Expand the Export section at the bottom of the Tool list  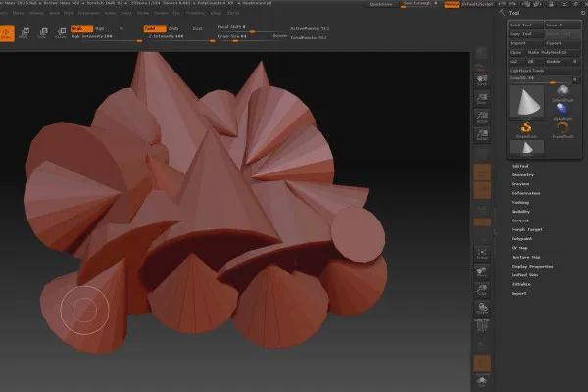[x=519, y=293]
